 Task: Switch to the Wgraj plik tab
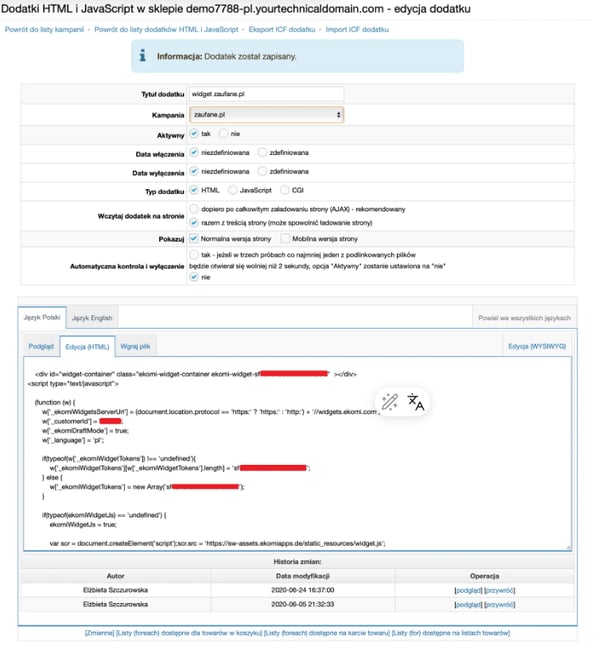136,346
